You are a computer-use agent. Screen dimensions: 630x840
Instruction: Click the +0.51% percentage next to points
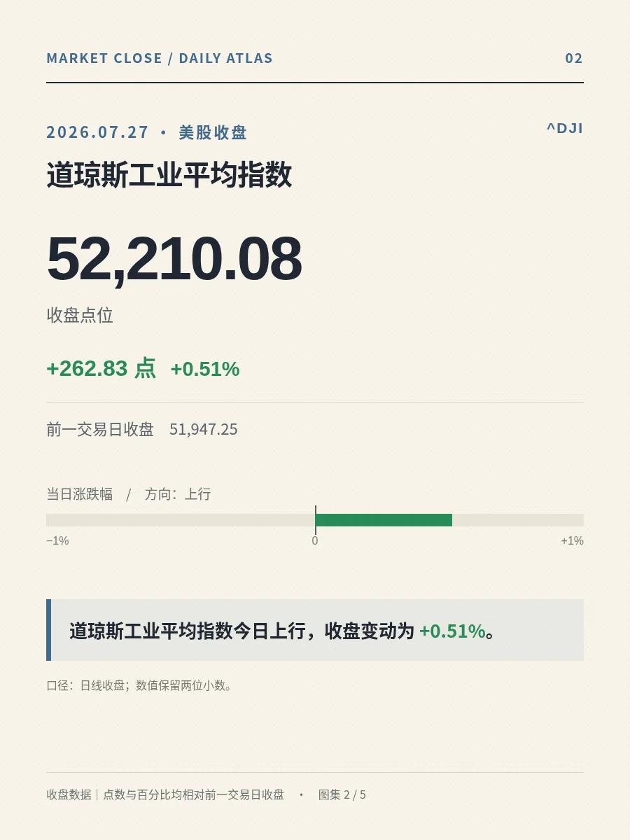205,369
